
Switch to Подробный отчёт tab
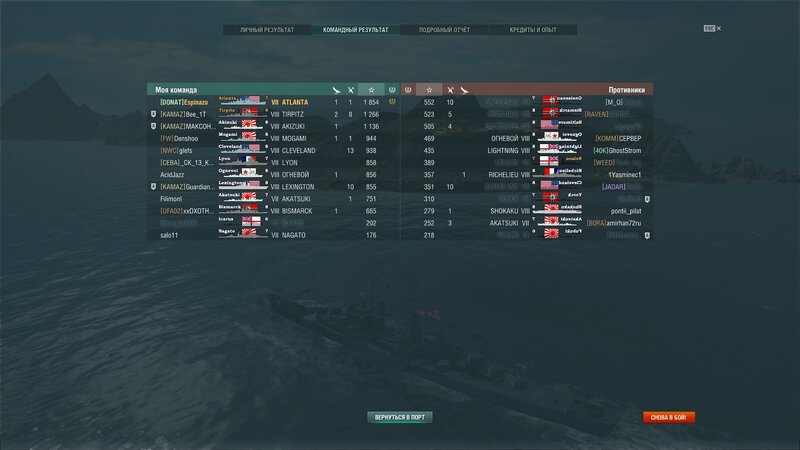pos(444,30)
